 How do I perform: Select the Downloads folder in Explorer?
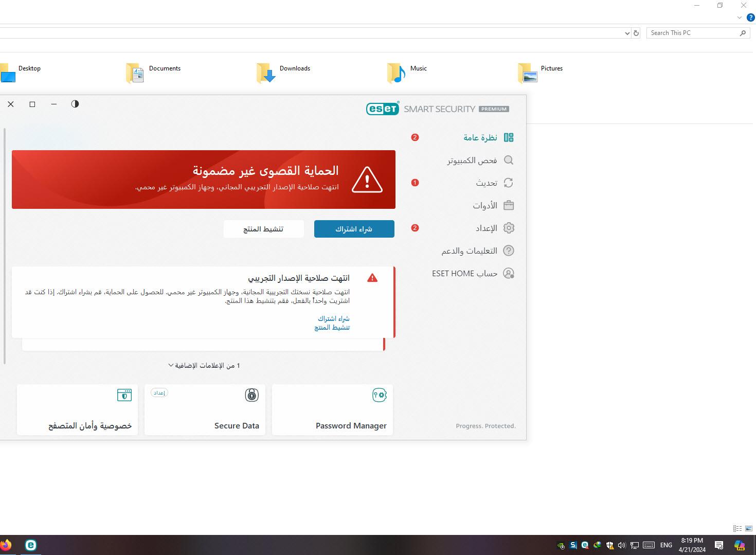coord(283,73)
